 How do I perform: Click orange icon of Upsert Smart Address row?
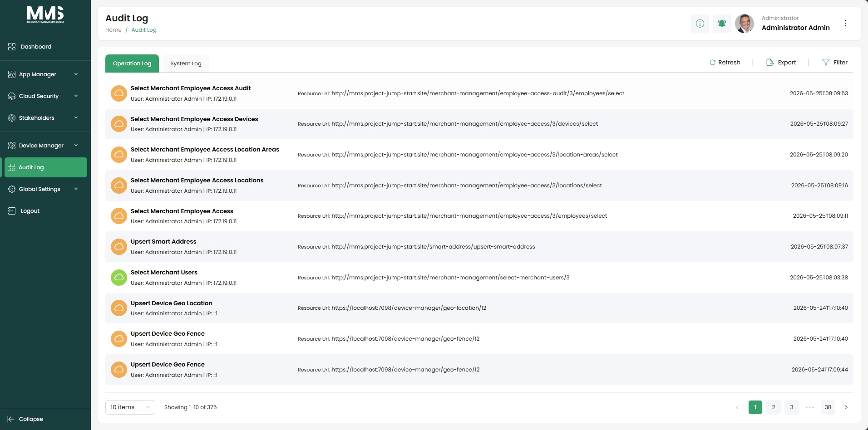point(119,247)
